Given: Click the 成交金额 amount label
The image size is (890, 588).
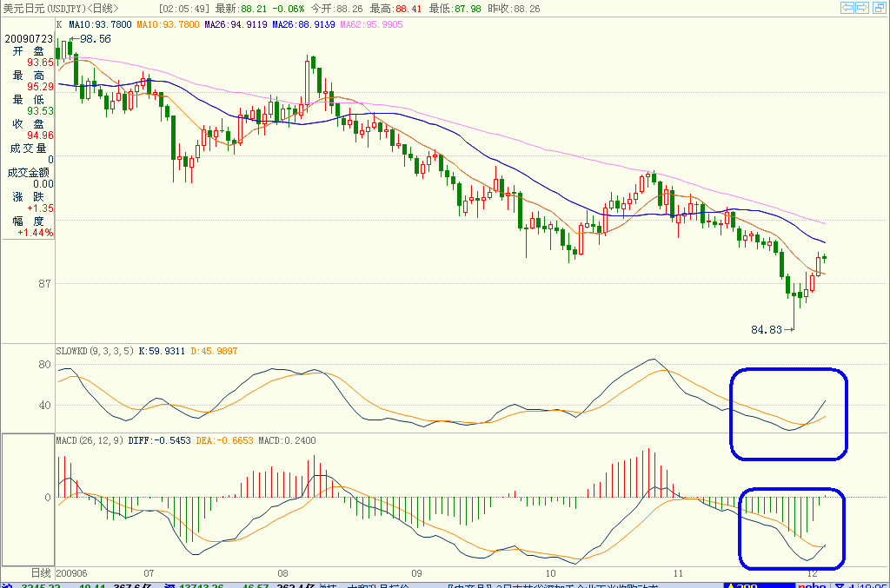Looking at the screenshot, I should (x=29, y=172).
